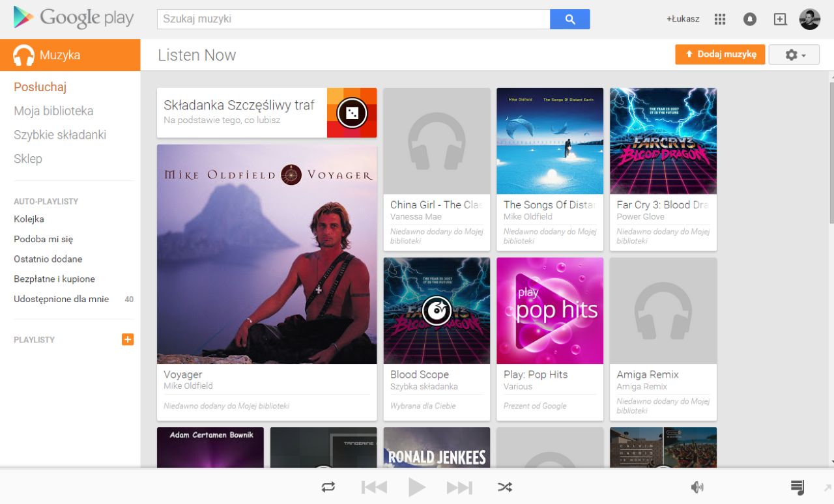Viewport: 834px width, 504px height.
Task: Open the Składanka Szczęśliwy traf card
Action: [x=267, y=113]
